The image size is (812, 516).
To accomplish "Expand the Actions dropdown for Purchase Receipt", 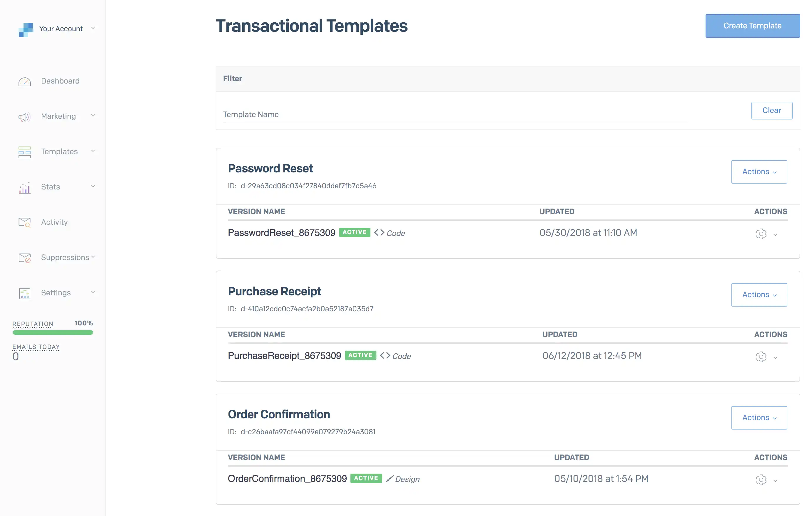I will coord(759,294).
